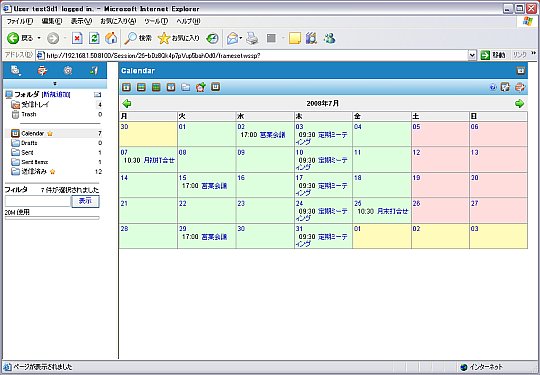
Task: Open the help icon in Calendar toolbar
Action: point(493,88)
